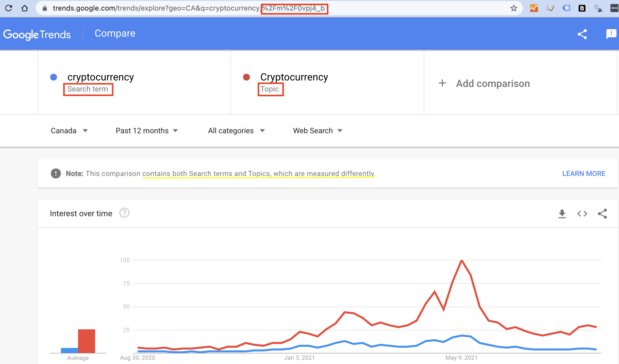The width and height of the screenshot is (619, 364).
Task: Click the blue cryptocurrency search term dot
Action: click(54, 77)
